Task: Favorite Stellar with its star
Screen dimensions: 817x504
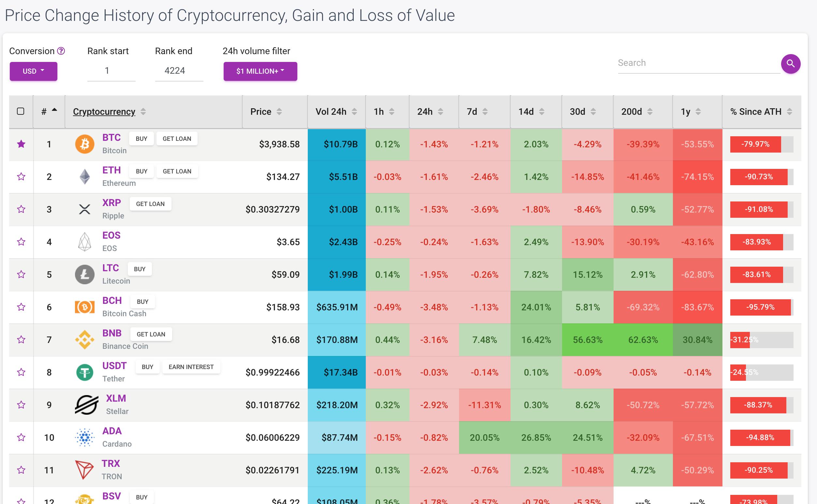Action: (21, 405)
